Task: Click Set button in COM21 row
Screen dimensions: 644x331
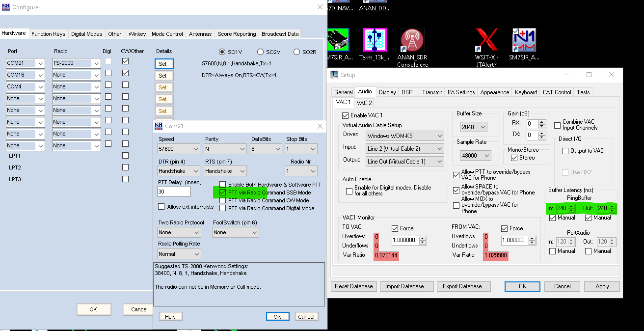Action: [163, 64]
